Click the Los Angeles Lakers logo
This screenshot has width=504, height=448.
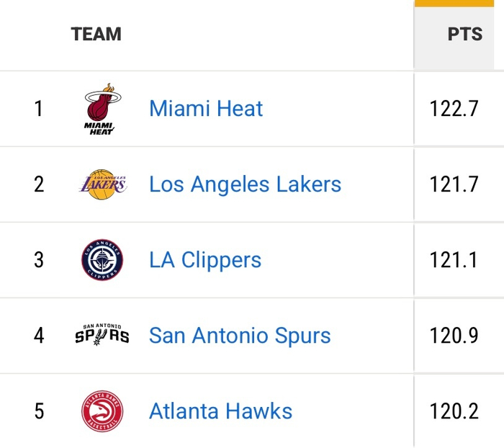[x=102, y=185]
